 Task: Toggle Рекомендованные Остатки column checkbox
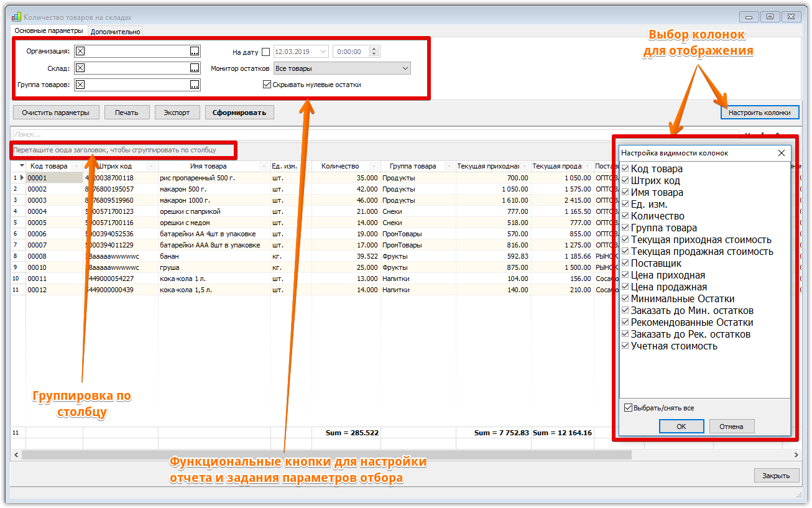[626, 323]
